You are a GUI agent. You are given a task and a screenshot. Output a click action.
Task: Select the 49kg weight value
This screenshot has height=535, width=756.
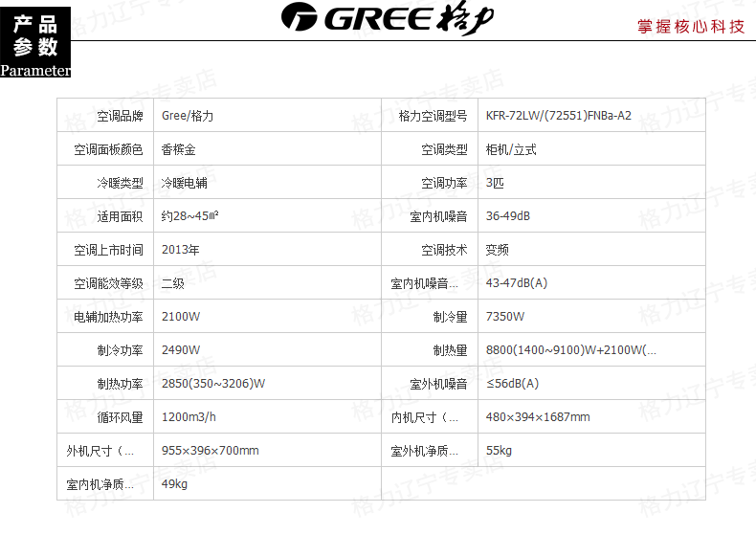[x=174, y=484]
